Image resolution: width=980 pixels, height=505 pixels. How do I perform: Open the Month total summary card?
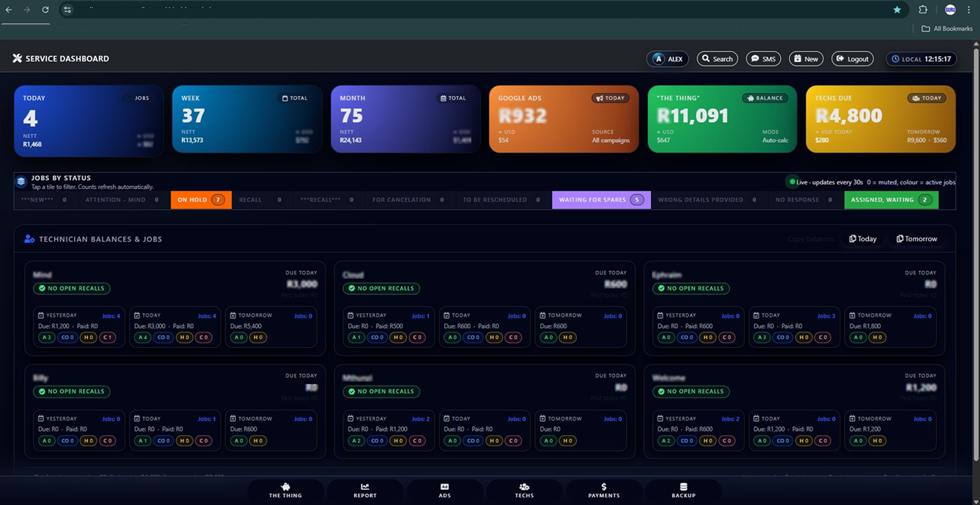[405, 119]
